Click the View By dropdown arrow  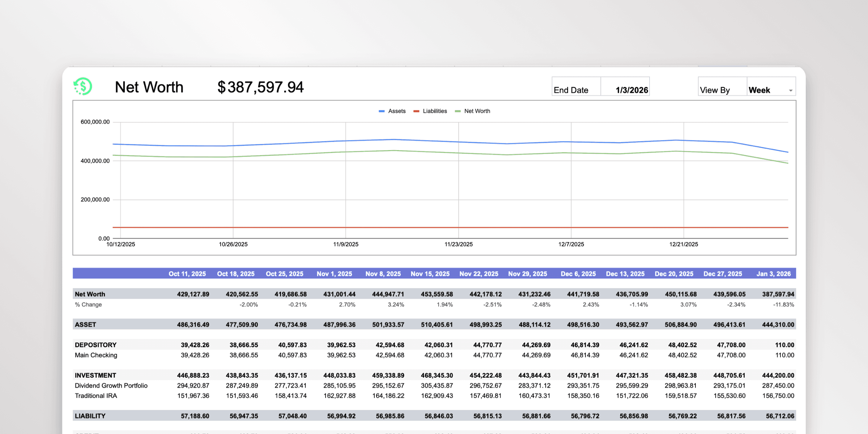point(790,91)
